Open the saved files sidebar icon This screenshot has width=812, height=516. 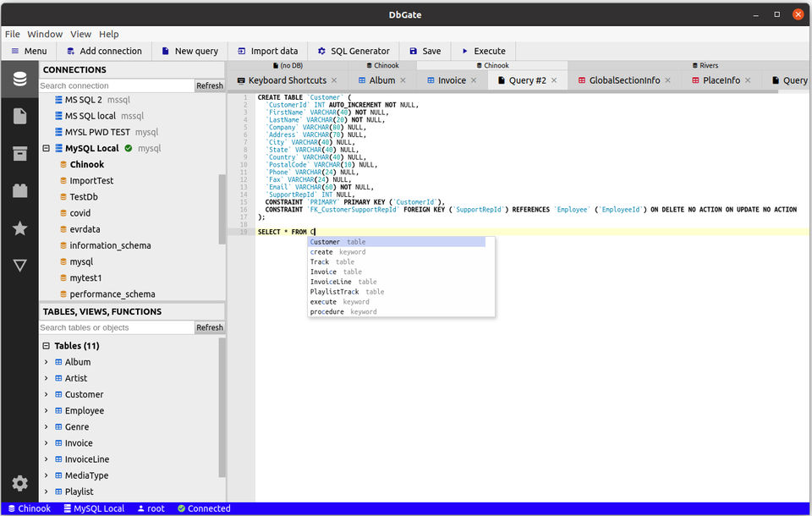click(19, 117)
